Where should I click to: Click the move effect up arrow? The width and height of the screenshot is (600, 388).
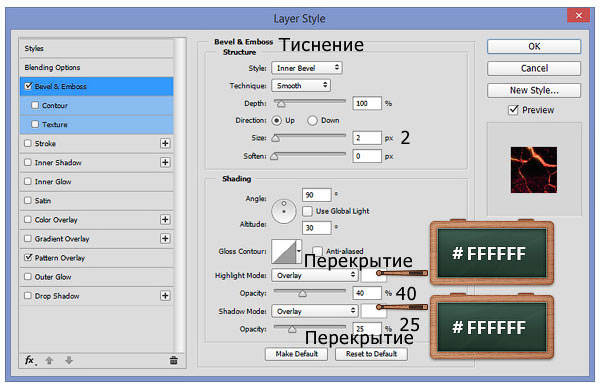[x=49, y=360]
